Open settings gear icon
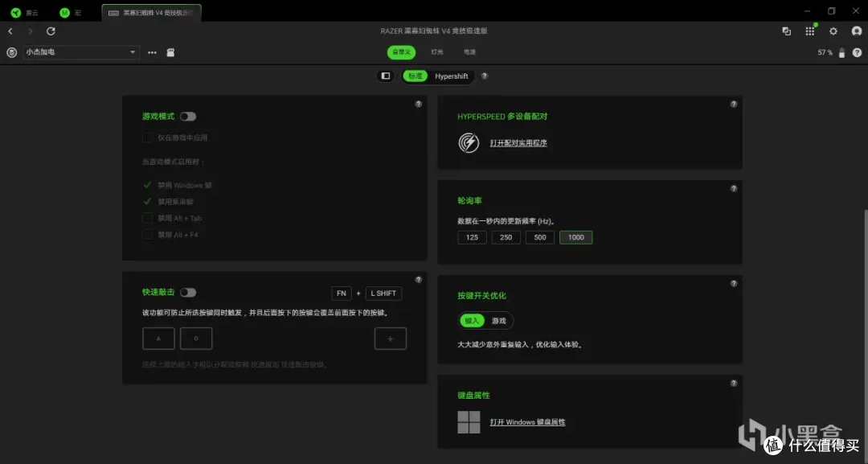The image size is (868, 464). (x=833, y=31)
